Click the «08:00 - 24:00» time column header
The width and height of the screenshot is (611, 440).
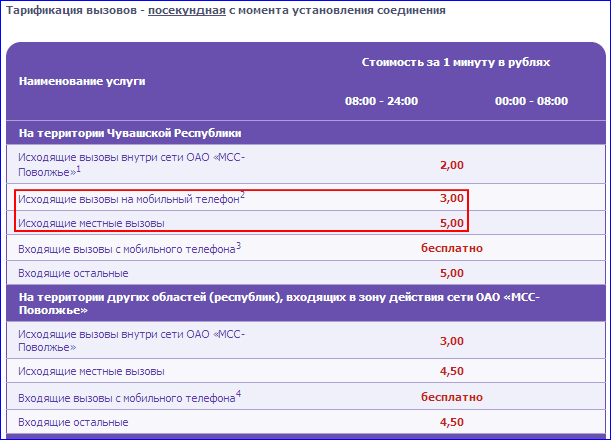(x=381, y=101)
